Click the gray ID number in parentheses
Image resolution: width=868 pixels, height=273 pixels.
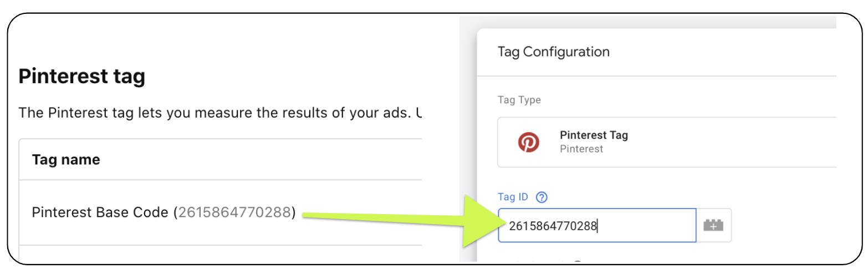click(234, 212)
